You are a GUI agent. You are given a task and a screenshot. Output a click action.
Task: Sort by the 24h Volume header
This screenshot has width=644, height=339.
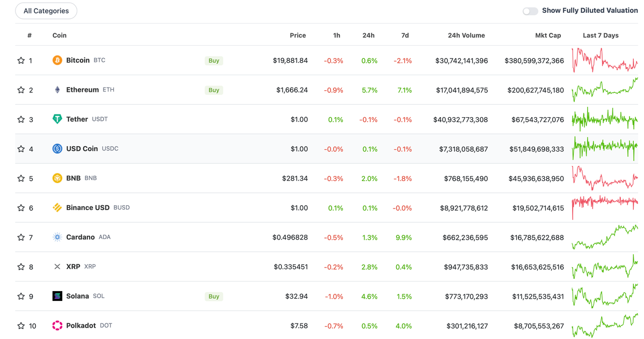tap(466, 35)
